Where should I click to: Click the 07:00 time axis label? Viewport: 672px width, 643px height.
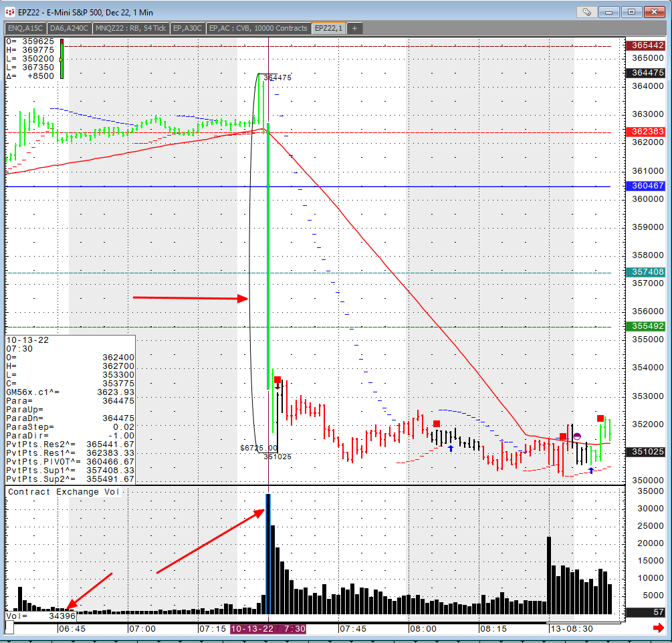(x=142, y=629)
